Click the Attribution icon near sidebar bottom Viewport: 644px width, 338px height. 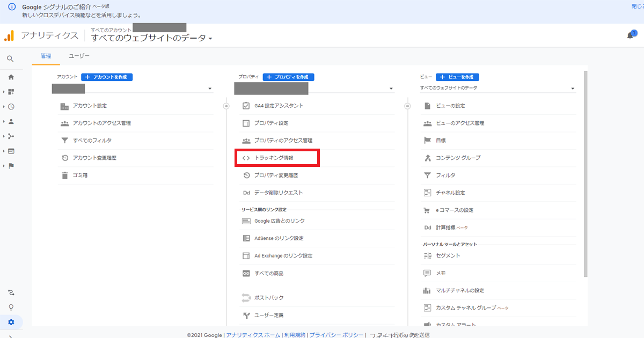[x=11, y=292]
